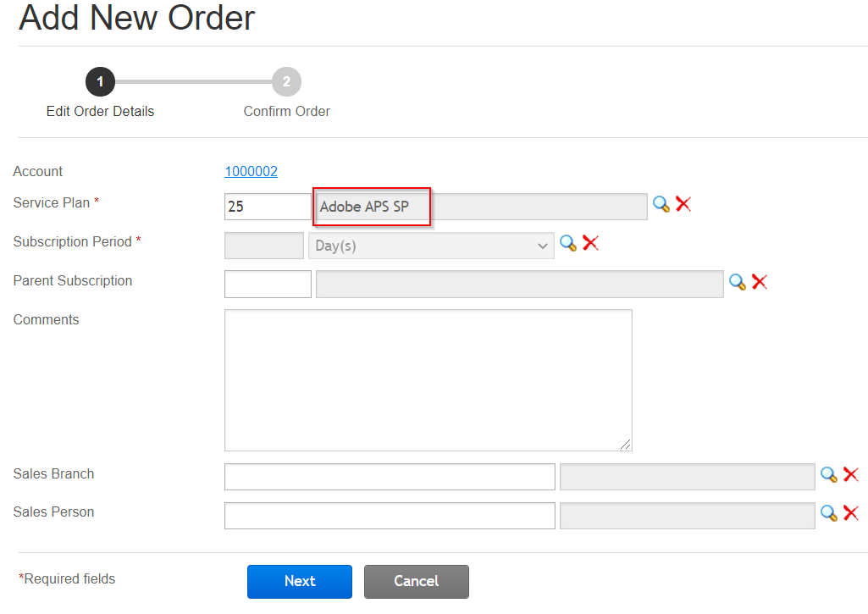Click the Confirm Order step label
This screenshot has height=614, width=868.
[x=287, y=111]
